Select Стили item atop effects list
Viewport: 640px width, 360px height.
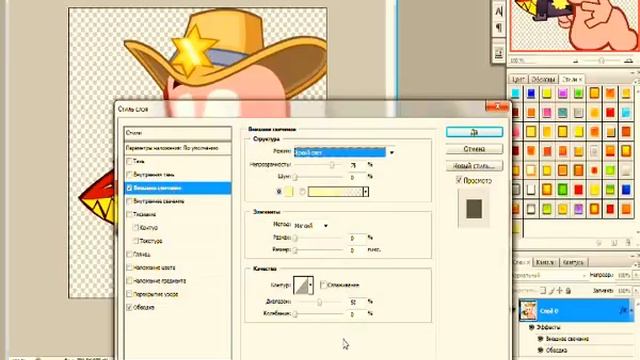178,133
